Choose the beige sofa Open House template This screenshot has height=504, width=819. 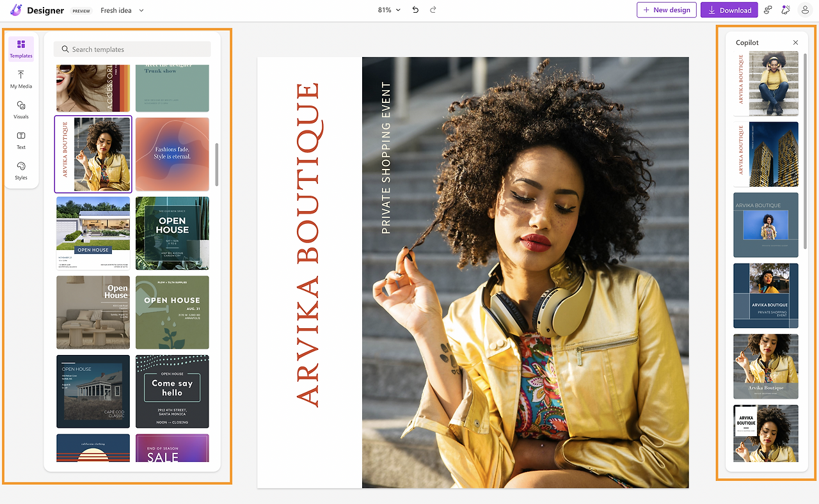tap(93, 313)
